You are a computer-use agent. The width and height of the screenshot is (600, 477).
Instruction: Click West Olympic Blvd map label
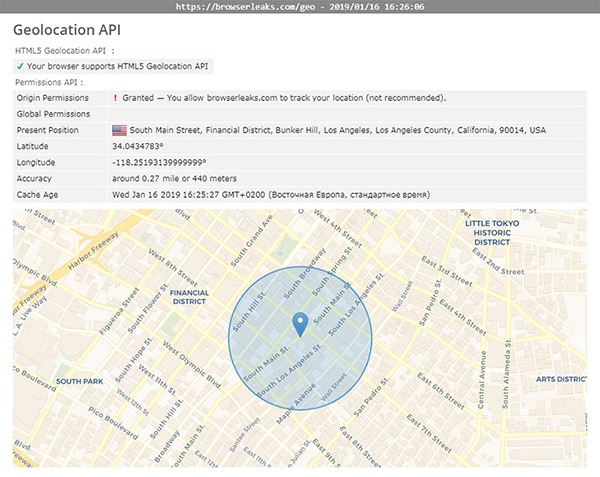tap(192, 365)
